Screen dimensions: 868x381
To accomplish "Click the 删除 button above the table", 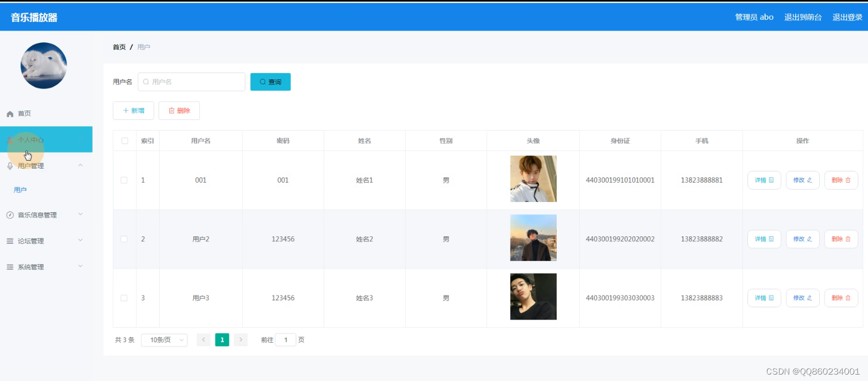I will (179, 110).
